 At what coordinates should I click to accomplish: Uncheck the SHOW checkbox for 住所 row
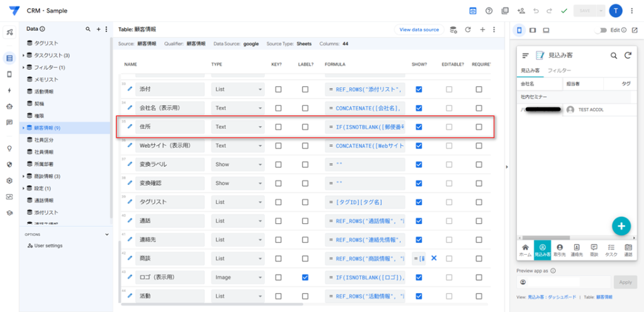(419, 126)
